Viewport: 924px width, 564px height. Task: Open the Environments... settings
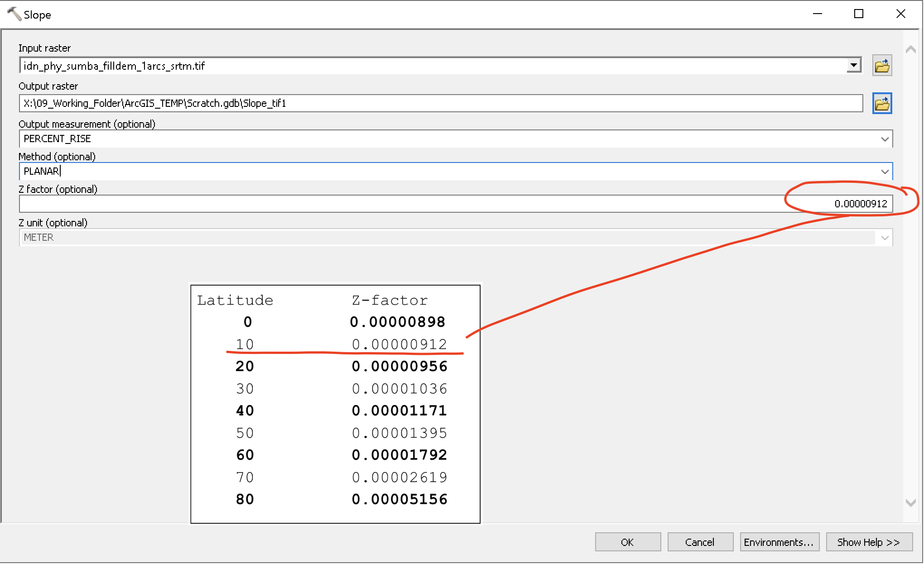[779, 542]
